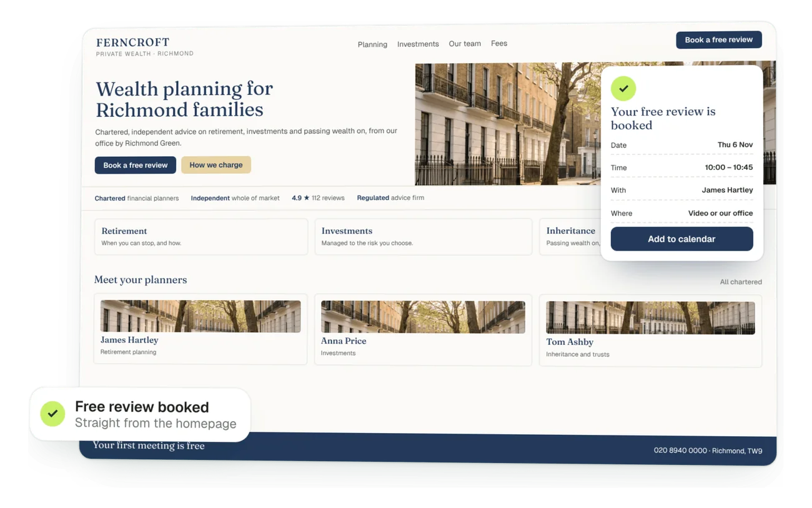
Task: Click the Free review booked toast title
Action: [x=142, y=407]
